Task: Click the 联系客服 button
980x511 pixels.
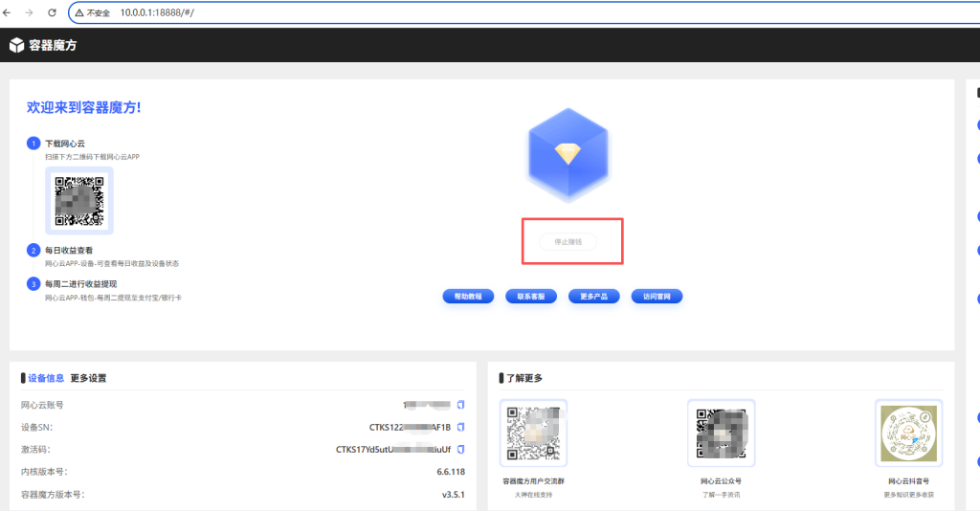Action: pos(530,297)
